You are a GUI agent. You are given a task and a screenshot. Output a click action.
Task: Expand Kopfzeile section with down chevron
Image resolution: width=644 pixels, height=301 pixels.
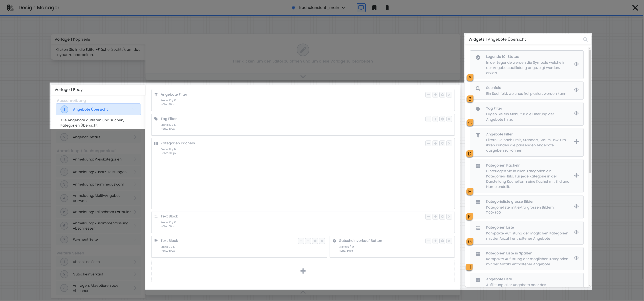(x=303, y=77)
